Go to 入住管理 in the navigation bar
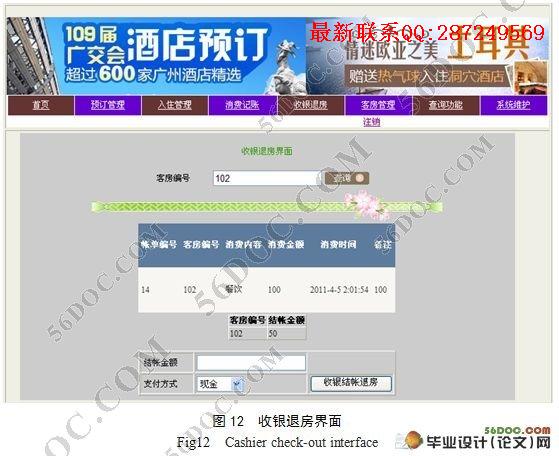This screenshot has width=559, height=456. [175, 105]
